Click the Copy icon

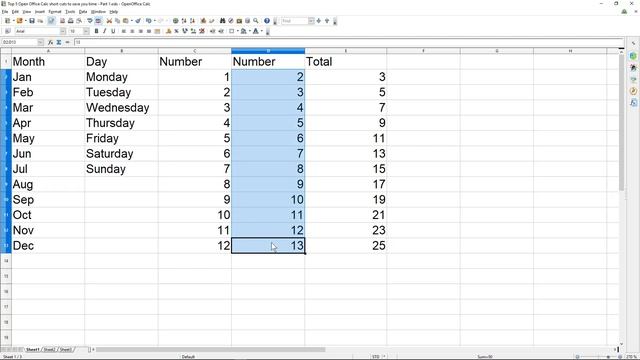click(118, 21)
